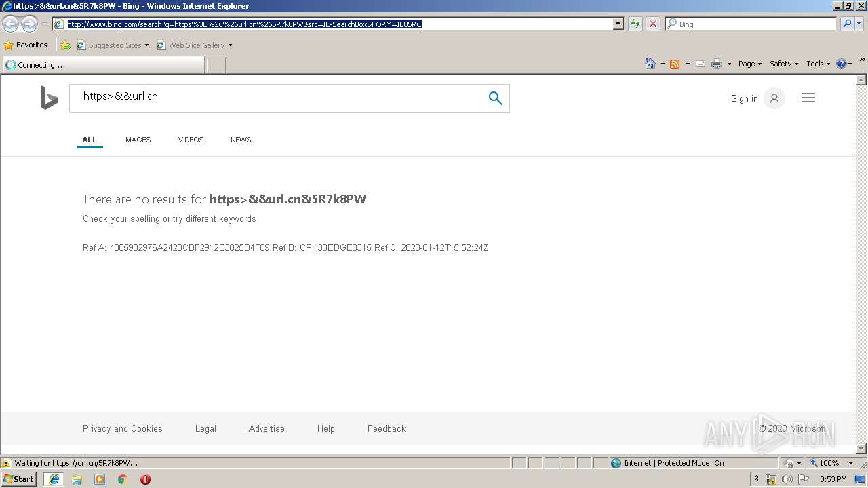Viewport: 868px width, 488px height.
Task: Open the Bing hamburger menu
Action: (808, 98)
